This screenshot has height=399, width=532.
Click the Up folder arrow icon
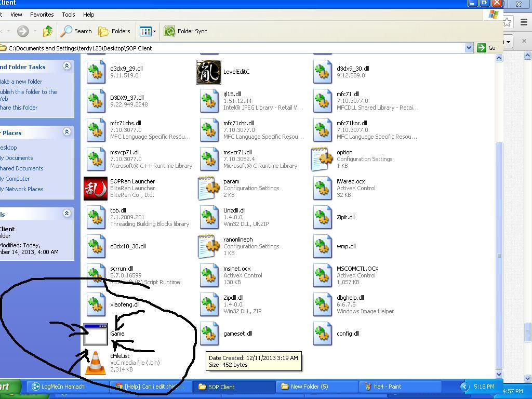[x=47, y=31]
